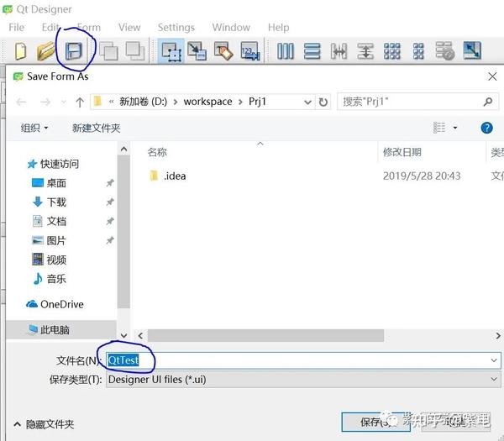Select Edit Signals/Slots mode icon

click(197, 51)
